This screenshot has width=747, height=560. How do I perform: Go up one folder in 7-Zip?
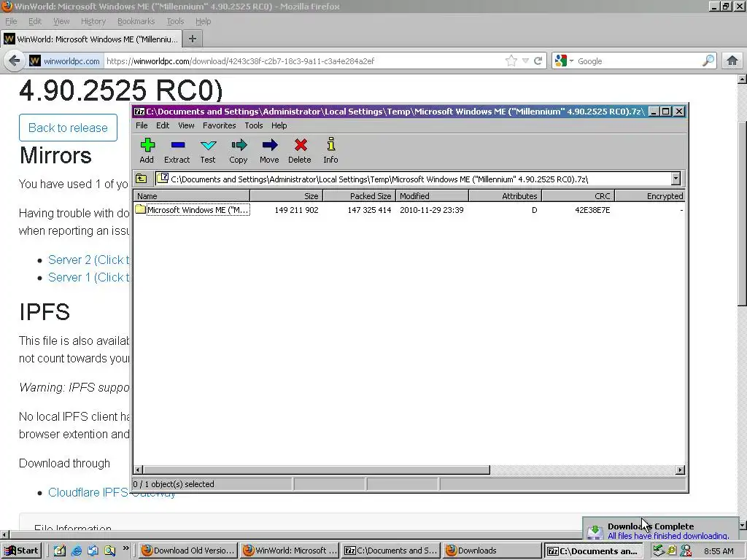pos(142,179)
